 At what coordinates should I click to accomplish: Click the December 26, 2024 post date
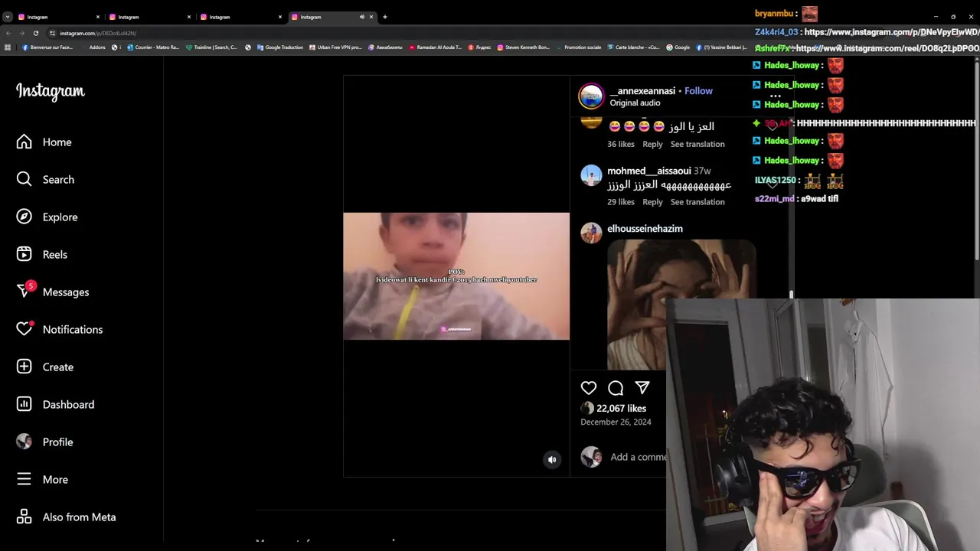click(616, 422)
